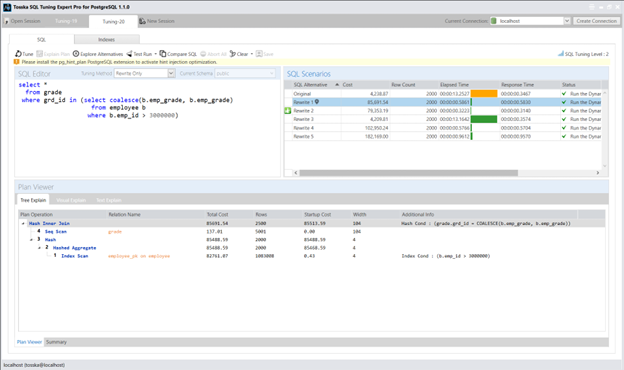This screenshot has width=624, height=370.
Task: Click the scenarios scroll-right arrow
Action: [x=598, y=173]
